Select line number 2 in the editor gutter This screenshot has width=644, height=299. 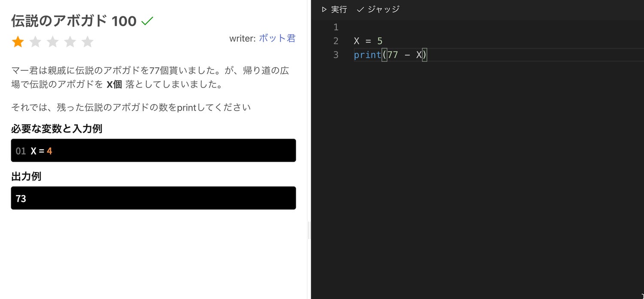click(x=336, y=41)
